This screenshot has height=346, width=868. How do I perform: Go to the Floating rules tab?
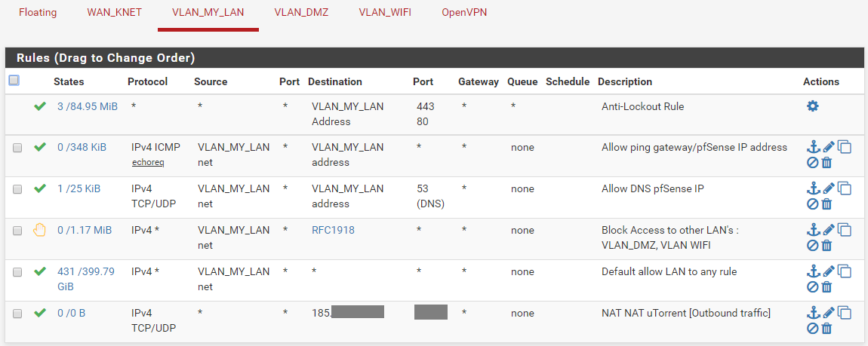click(38, 12)
